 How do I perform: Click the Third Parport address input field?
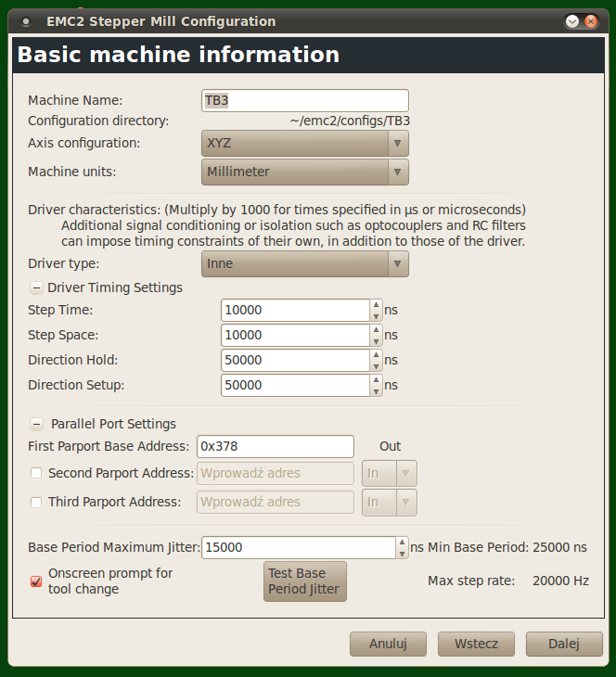click(x=276, y=502)
